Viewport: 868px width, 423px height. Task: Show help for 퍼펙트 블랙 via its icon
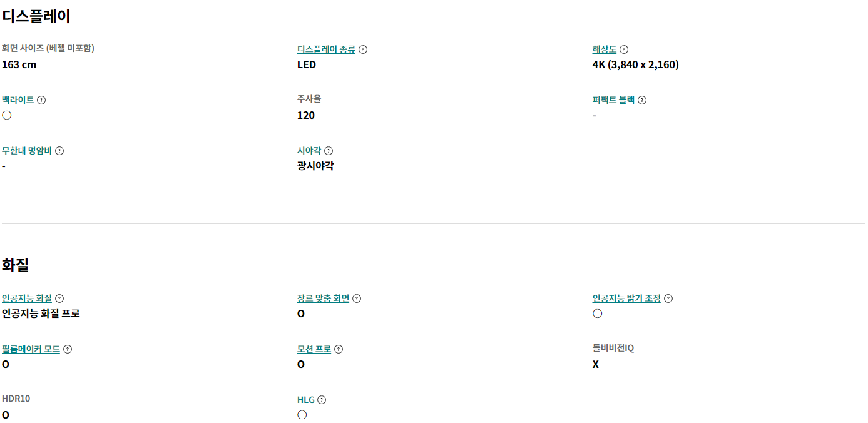tap(642, 100)
